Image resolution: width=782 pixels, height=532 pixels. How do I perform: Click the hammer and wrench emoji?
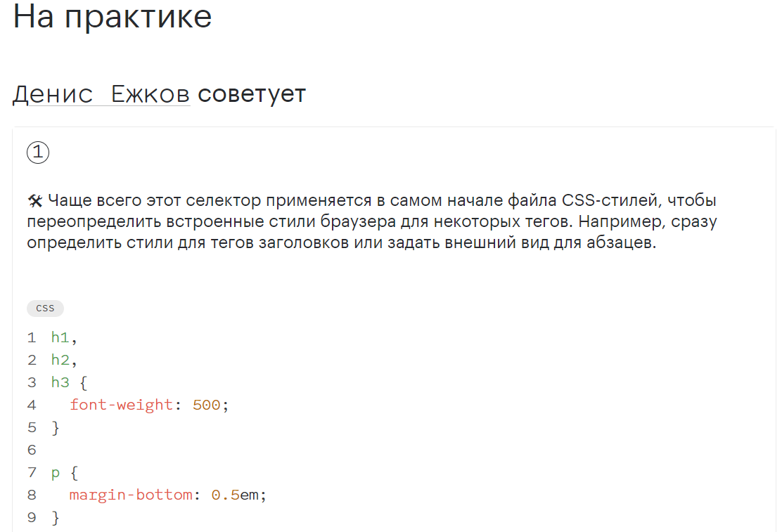(x=35, y=201)
